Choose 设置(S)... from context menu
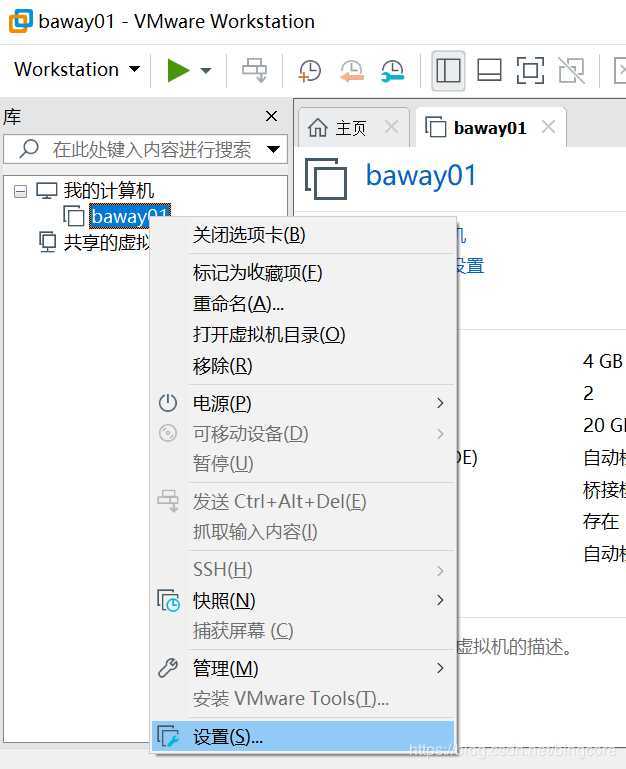 point(303,736)
